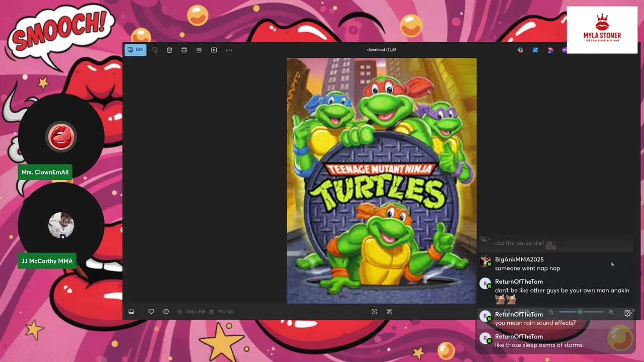The image size is (644, 362).
Task: Zoom out with the minus magnifier
Action: coord(551,312)
